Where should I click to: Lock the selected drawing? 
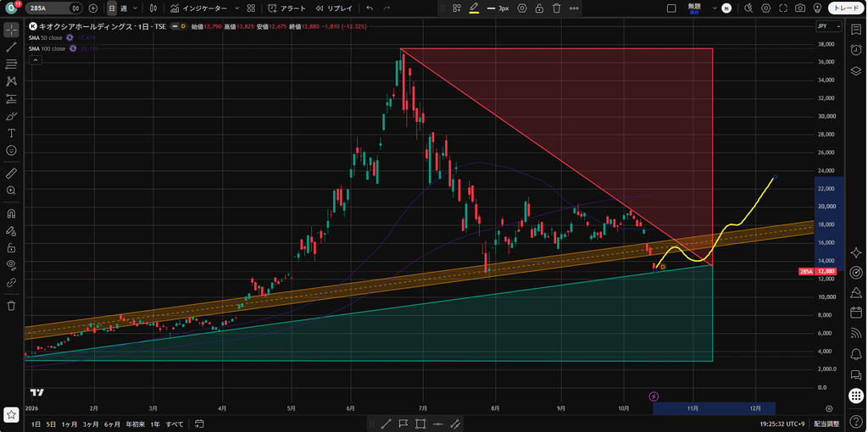click(540, 8)
